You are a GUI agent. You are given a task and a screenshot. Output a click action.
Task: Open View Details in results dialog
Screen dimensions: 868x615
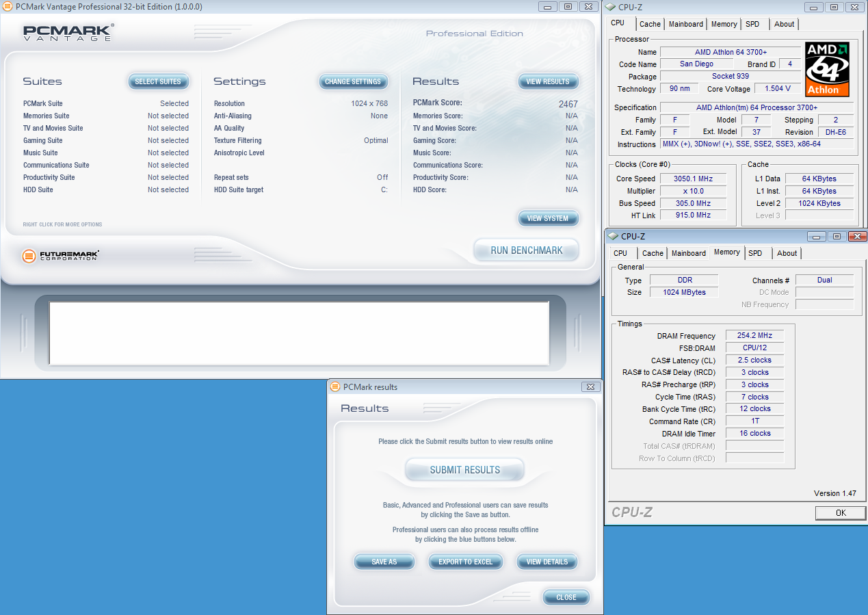pyautogui.click(x=547, y=562)
